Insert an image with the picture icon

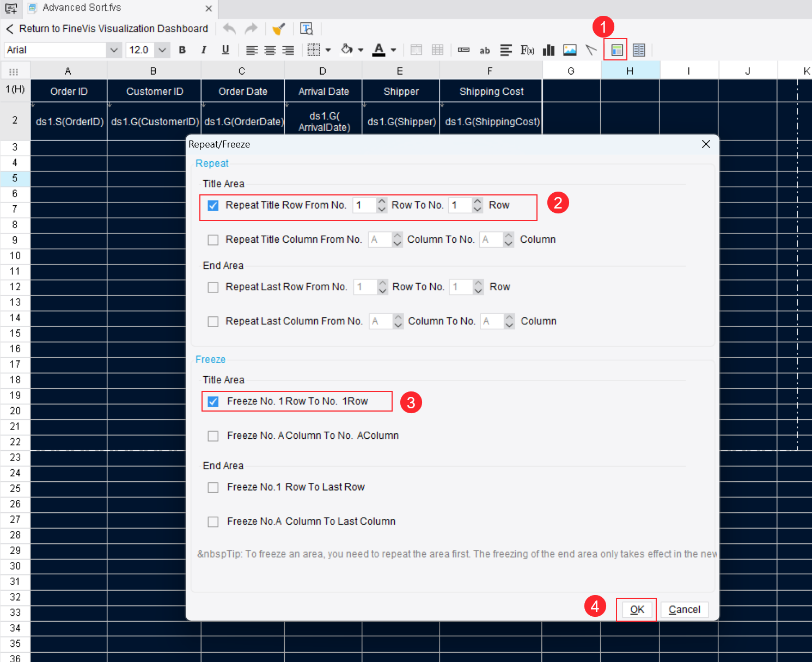(570, 50)
